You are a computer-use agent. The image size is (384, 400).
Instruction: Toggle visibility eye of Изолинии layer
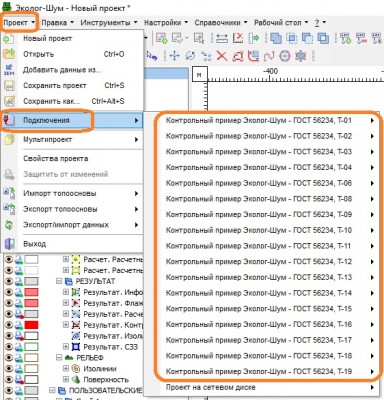point(8,369)
